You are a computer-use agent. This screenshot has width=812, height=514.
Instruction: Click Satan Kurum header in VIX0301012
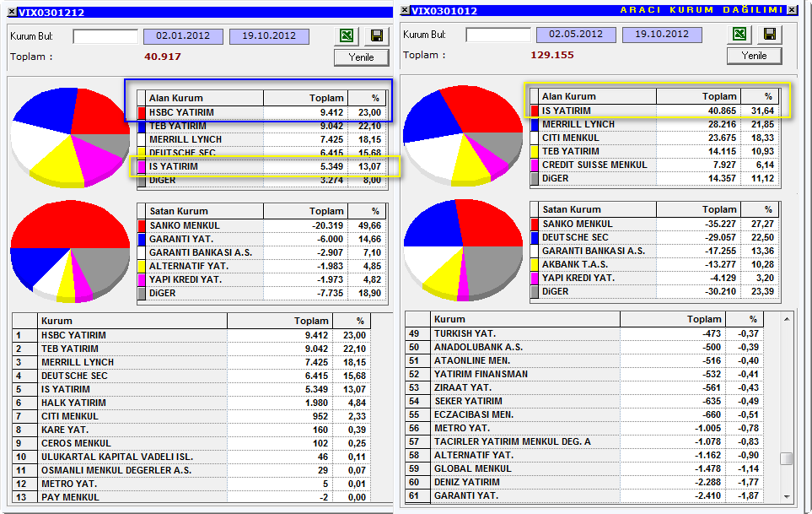pos(598,209)
